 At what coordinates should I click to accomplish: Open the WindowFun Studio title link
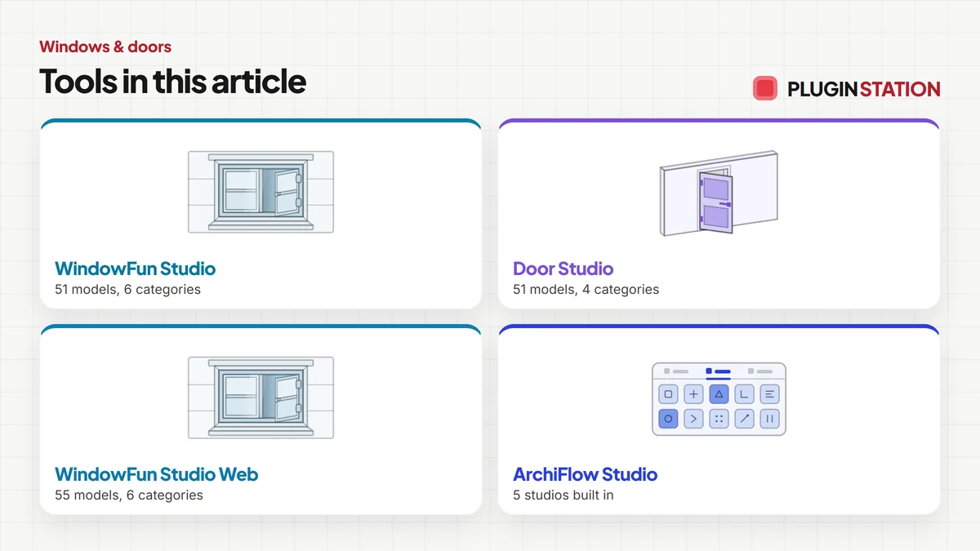[136, 269]
